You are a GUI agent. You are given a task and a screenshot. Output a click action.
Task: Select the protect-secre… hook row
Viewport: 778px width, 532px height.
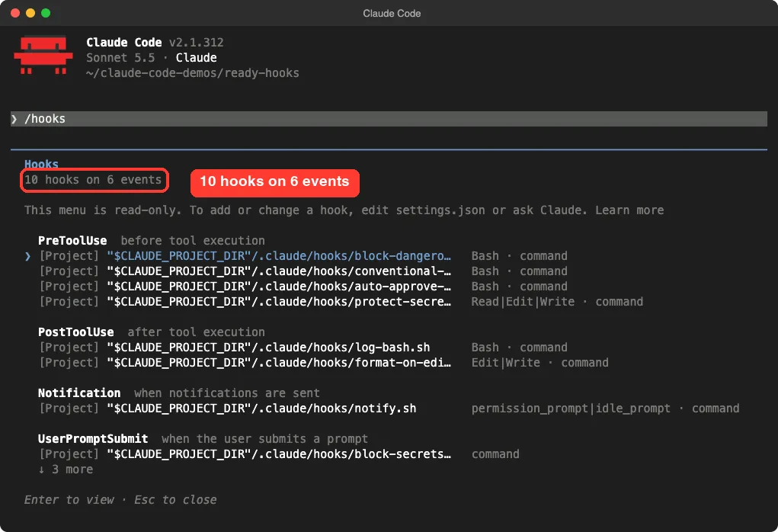coord(341,302)
